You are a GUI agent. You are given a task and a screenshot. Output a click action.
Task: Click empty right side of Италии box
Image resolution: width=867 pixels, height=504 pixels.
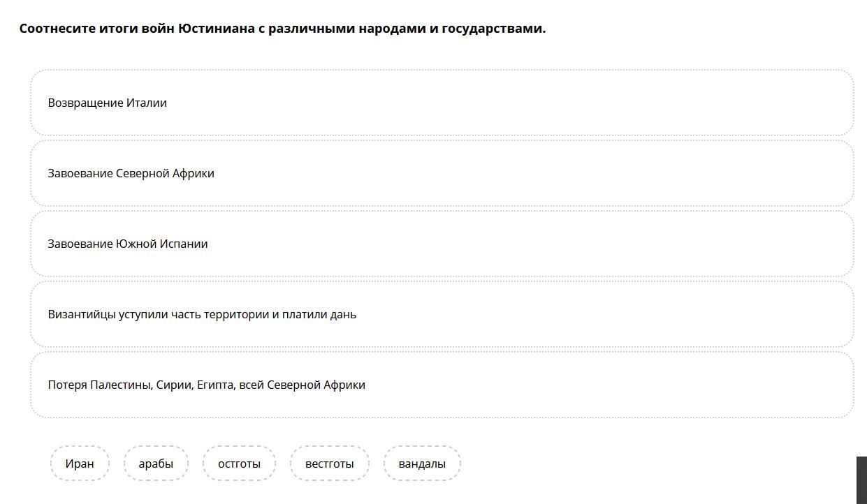(629, 103)
